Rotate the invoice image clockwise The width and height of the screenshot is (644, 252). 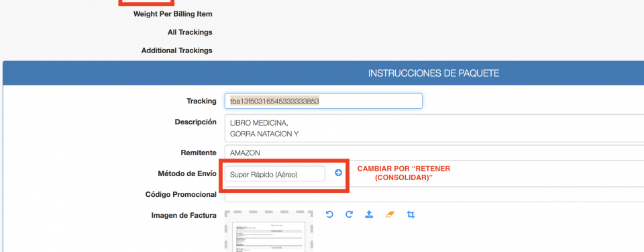[x=349, y=214]
